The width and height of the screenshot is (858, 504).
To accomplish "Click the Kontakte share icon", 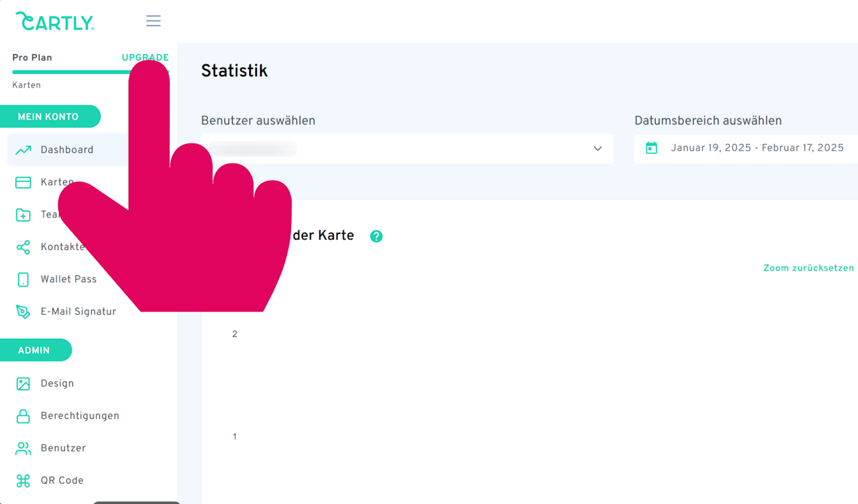I will click(x=23, y=247).
